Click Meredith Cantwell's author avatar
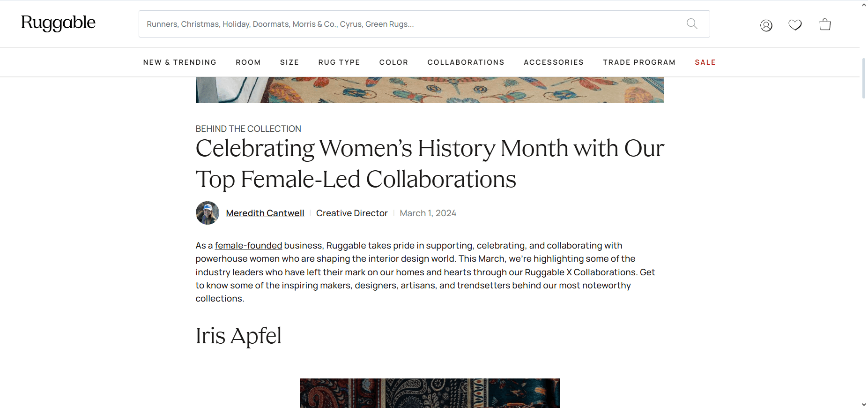868x408 pixels. (208, 213)
